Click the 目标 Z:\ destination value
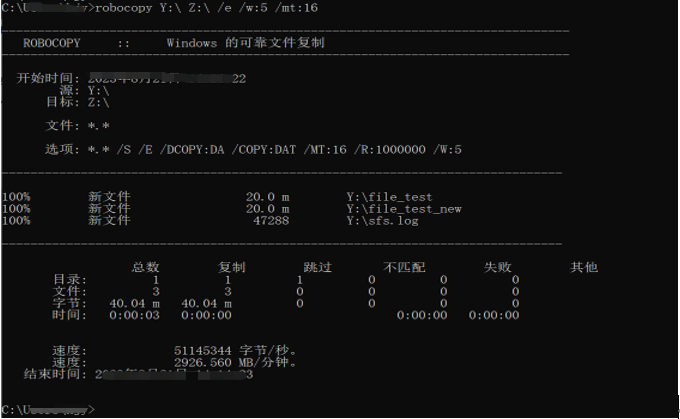The image size is (680, 419). [98, 102]
